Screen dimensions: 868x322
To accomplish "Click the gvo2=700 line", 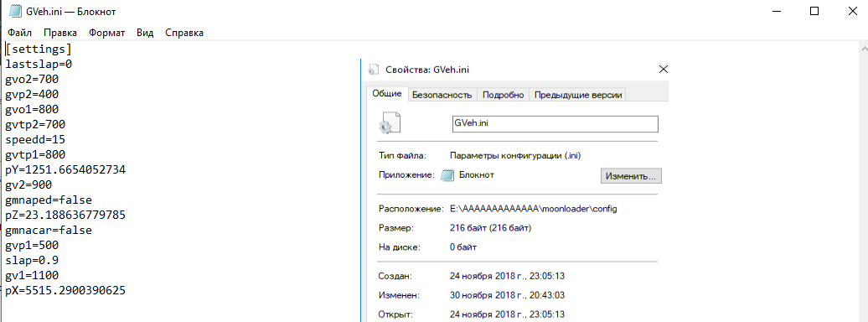I will pyautogui.click(x=32, y=80).
